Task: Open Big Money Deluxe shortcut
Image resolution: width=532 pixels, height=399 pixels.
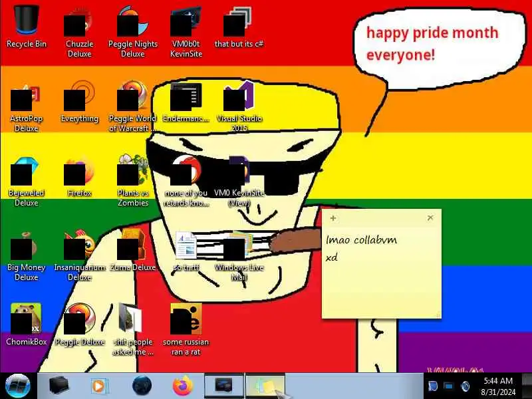Action: [26, 255]
